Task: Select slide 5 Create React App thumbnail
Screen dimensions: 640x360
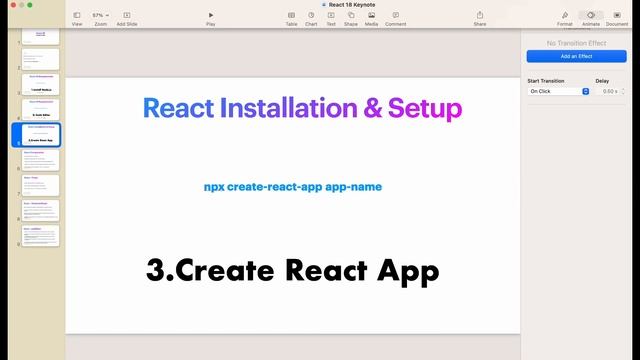Action: pos(40,135)
